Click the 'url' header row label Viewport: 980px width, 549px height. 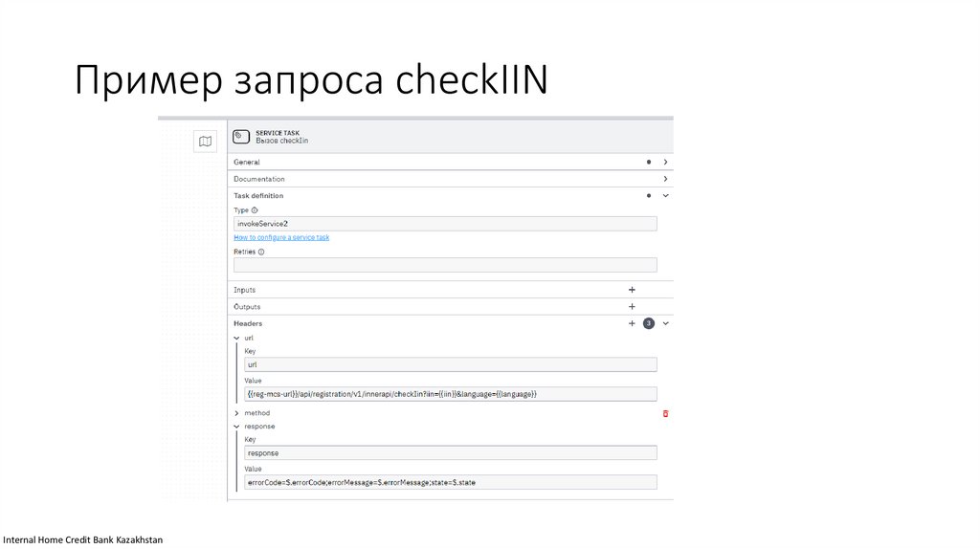[249, 338]
